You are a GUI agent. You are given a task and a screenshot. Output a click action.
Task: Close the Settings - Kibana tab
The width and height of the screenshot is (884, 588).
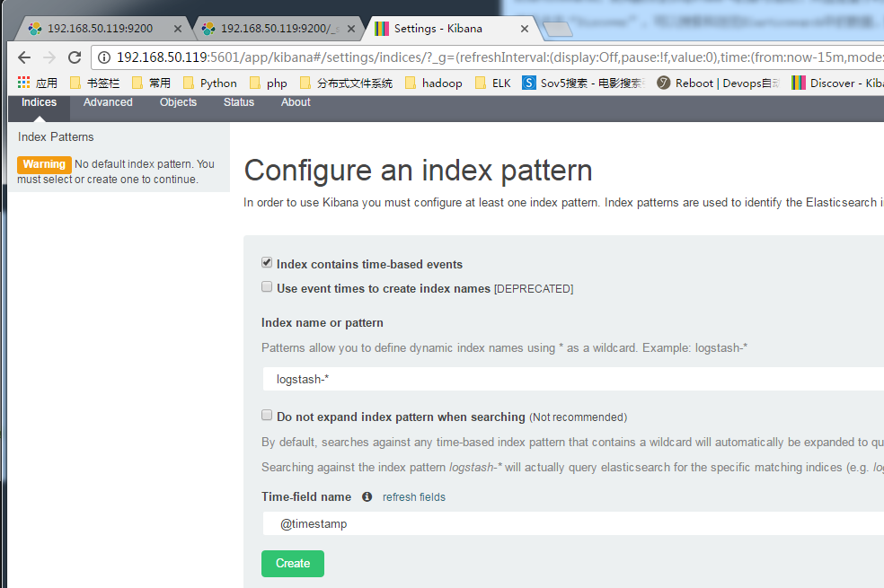525,28
